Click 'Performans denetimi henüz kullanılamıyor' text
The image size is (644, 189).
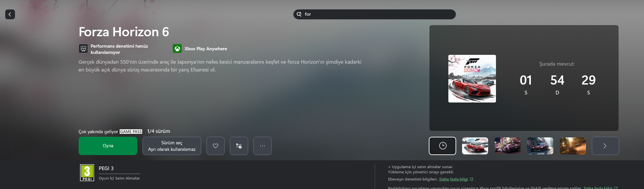coord(119,49)
